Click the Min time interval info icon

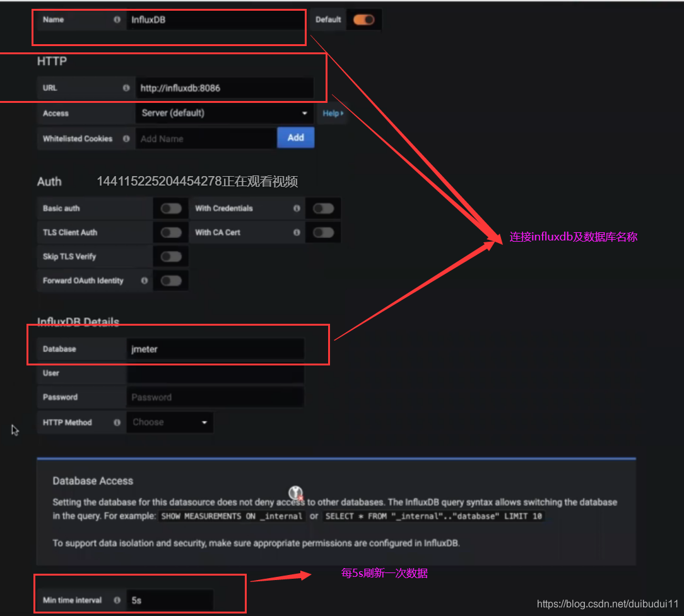click(117, 600)
